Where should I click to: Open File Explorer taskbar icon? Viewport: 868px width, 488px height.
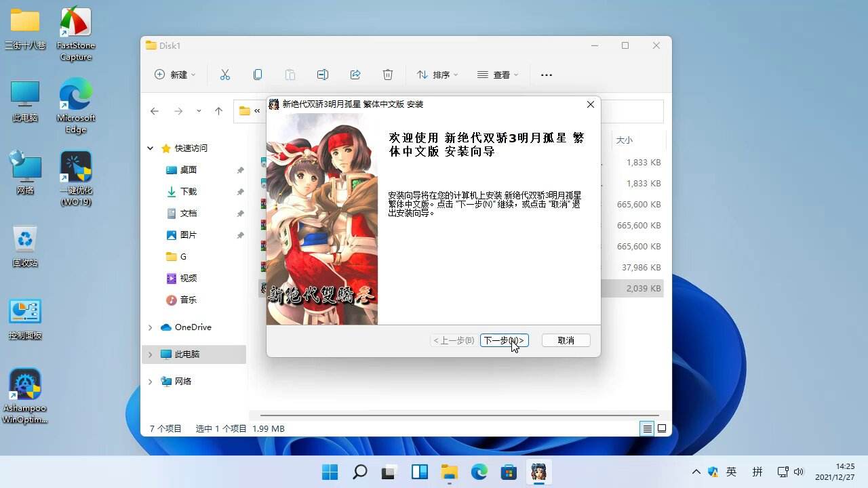click(450, 472)
